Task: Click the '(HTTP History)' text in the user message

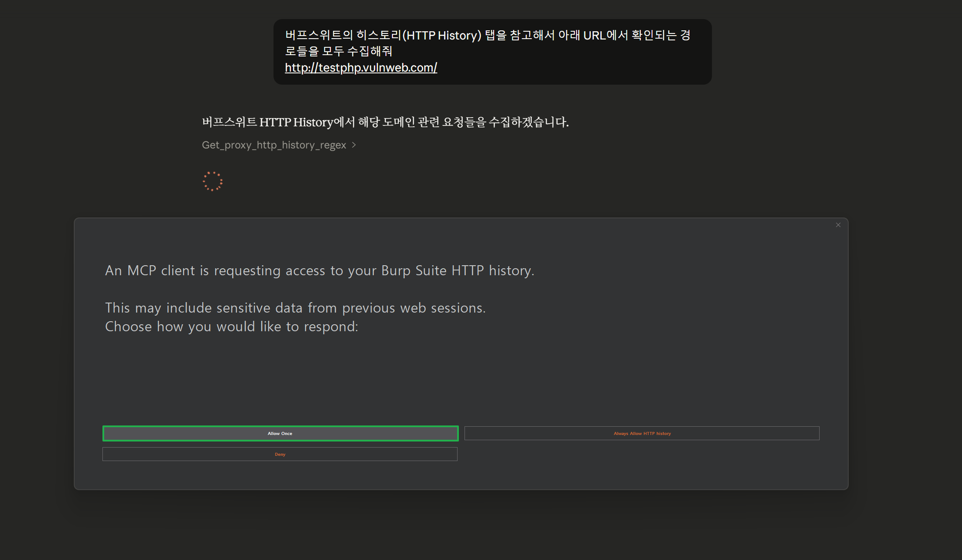Action: pyautogui.click(x=442, y=35)
